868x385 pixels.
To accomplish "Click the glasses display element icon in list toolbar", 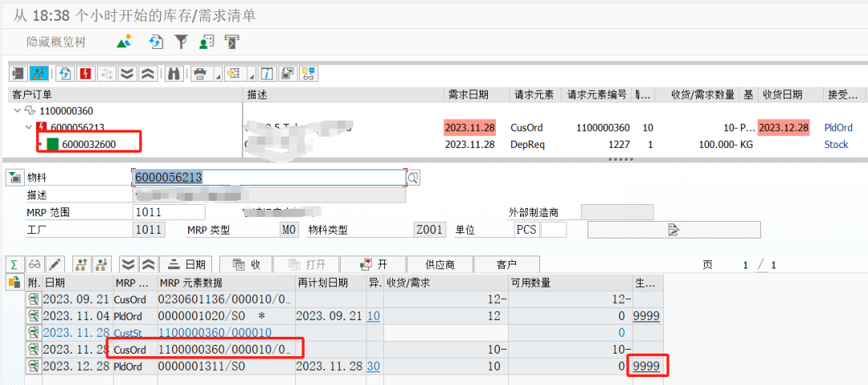I will [35, 264].
